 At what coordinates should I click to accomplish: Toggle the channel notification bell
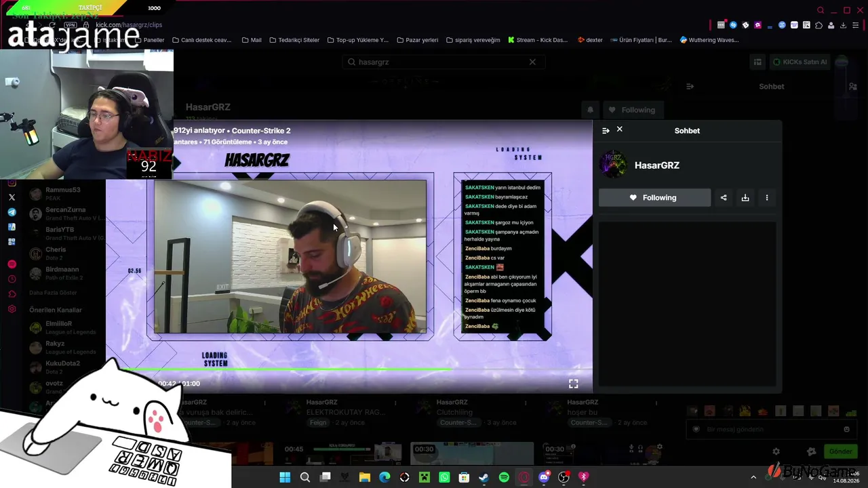(590, 110)
